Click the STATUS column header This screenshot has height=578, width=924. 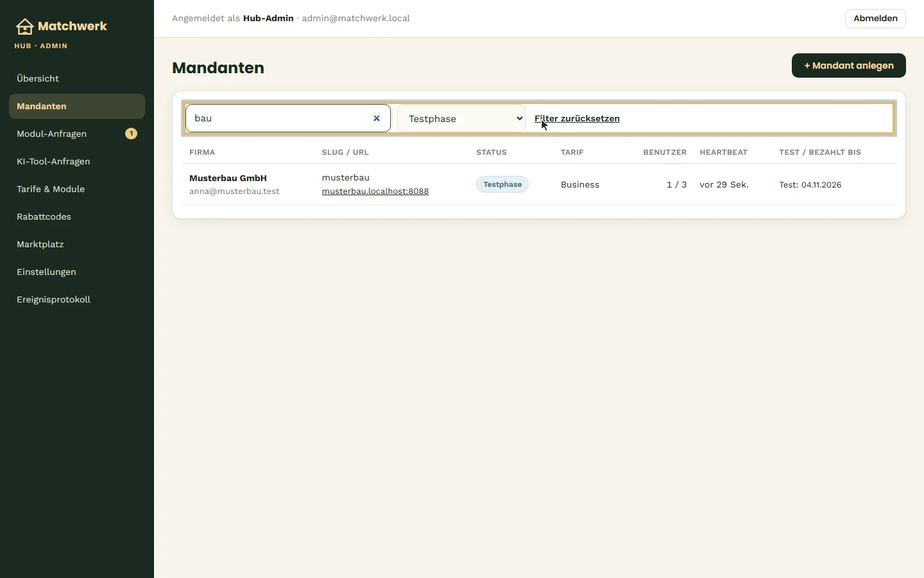click(492, 152)
